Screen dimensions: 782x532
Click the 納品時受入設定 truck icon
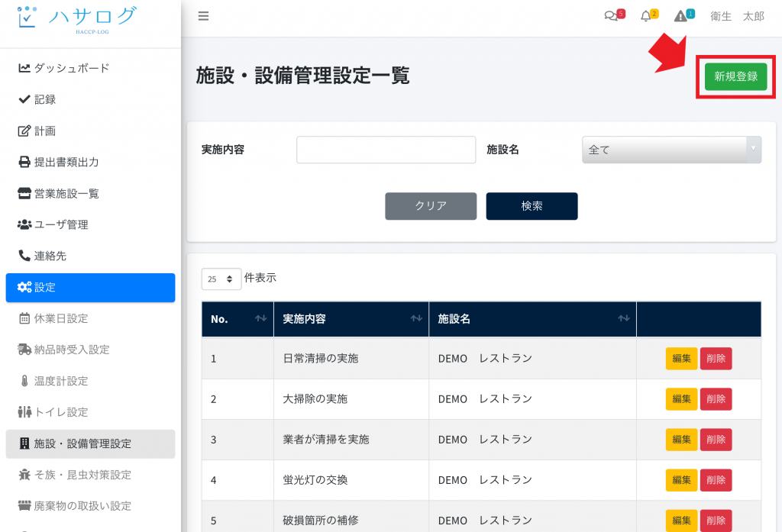(24, 350)
